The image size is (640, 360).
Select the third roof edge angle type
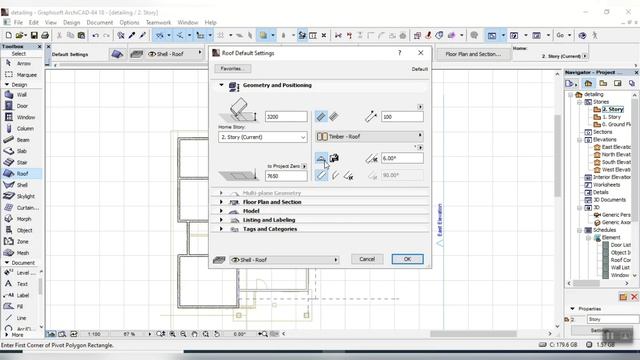[x=348, y=176]
